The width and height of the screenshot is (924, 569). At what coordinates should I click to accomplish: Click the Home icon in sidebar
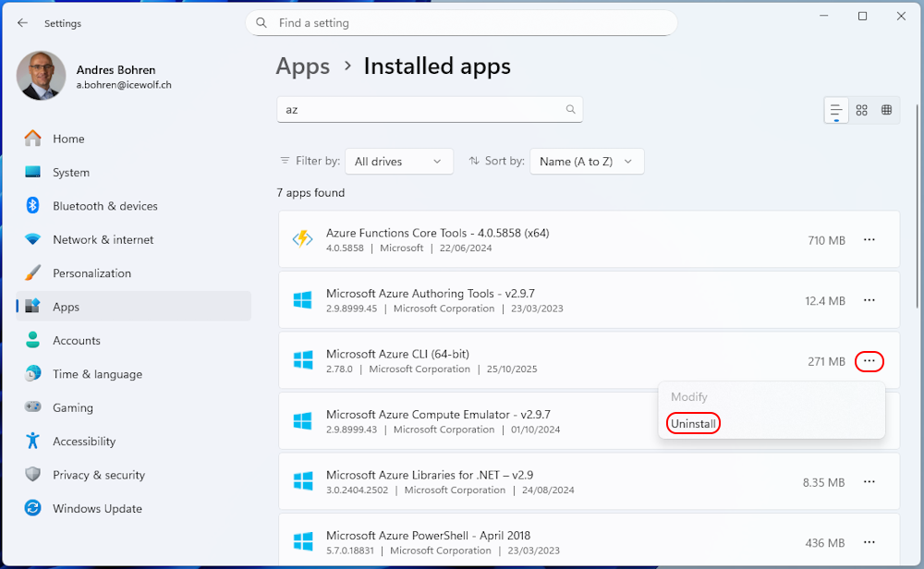33,139
